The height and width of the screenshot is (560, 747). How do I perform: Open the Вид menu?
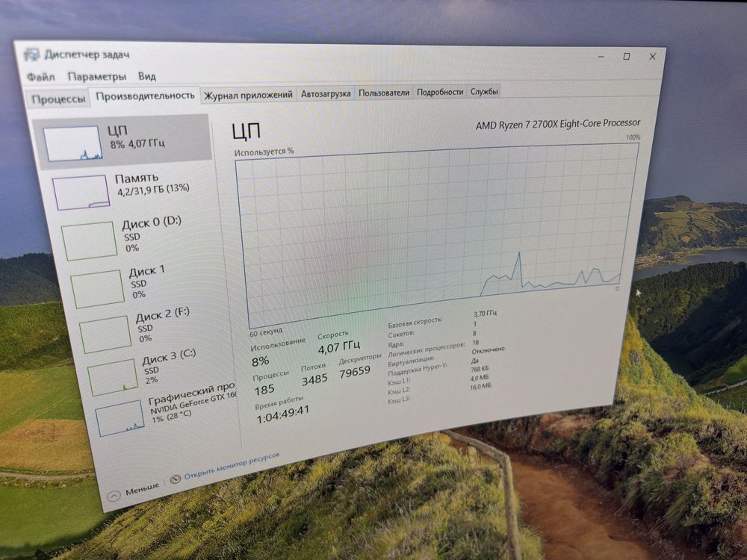point(147,76)
